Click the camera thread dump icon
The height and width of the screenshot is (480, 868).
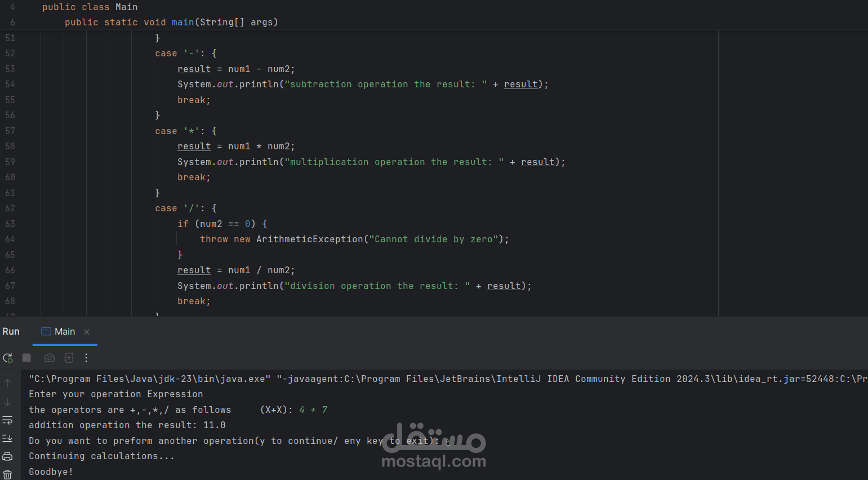(x=50, y=358)
